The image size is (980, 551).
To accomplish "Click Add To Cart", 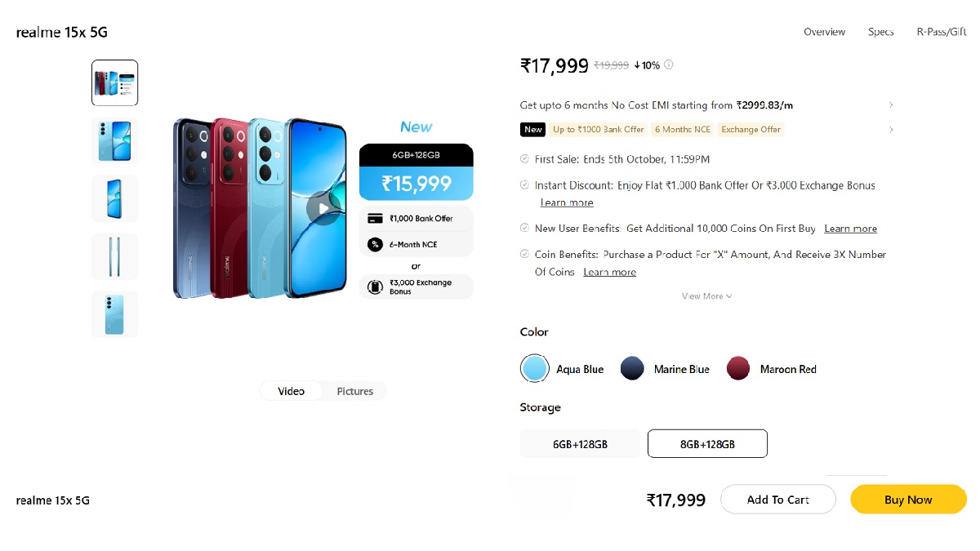I will click(x=777, y=500).
